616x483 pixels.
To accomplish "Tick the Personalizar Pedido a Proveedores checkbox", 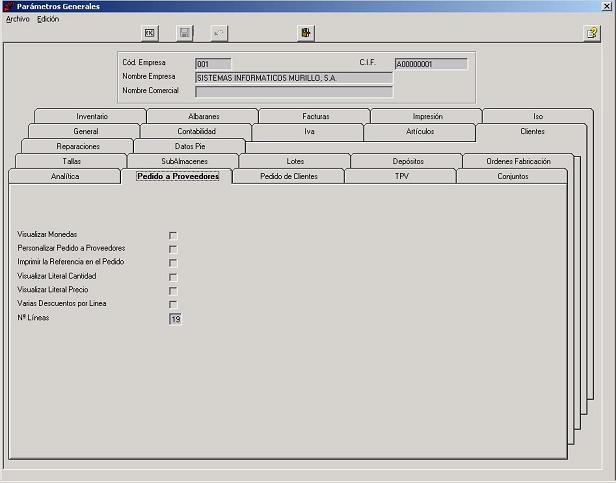I will 173,249.
